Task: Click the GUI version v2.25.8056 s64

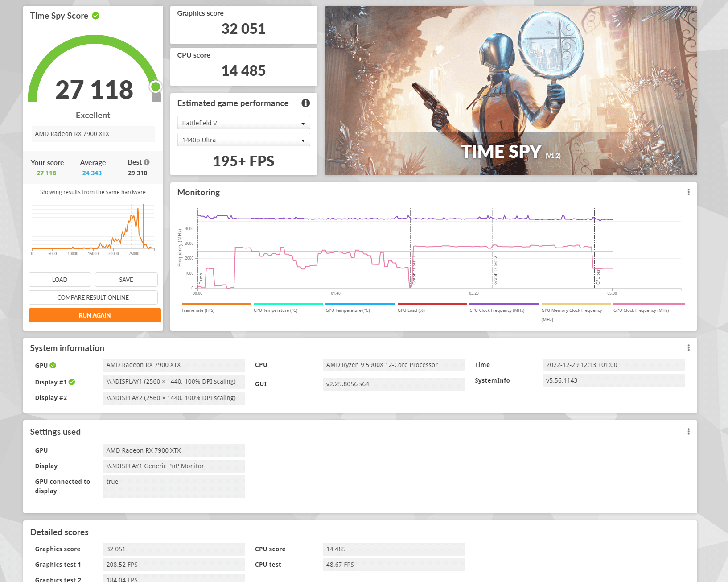Action: [x=394, y=384]
